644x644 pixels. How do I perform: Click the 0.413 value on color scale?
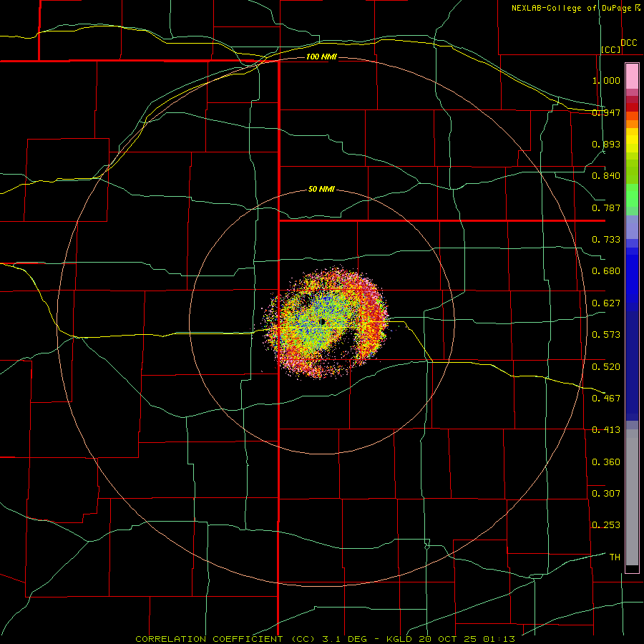606,430
